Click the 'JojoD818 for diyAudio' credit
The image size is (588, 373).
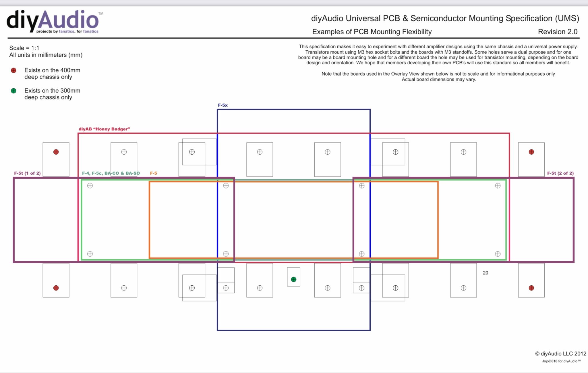coord(561,361)
